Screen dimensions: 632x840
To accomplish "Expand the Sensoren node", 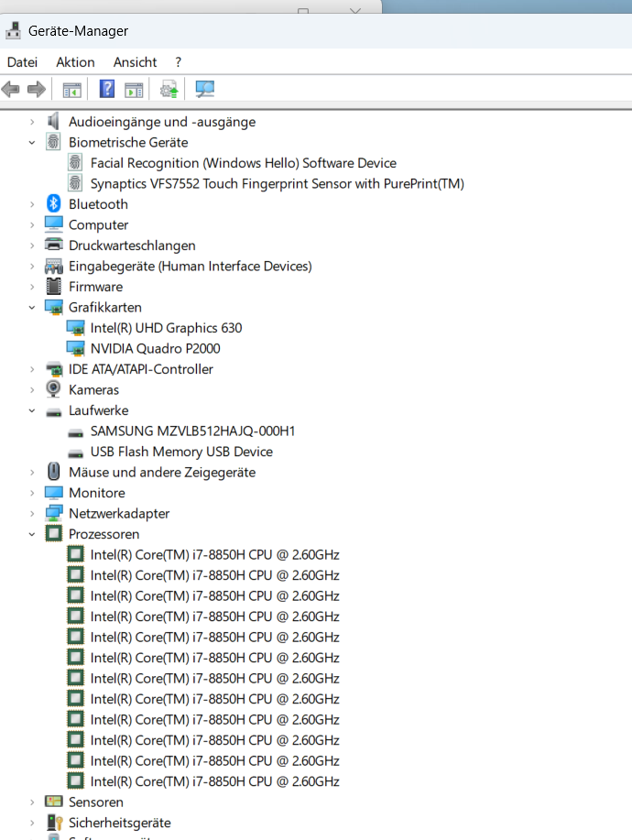I will pyautogui.click(x=32, y=802).
